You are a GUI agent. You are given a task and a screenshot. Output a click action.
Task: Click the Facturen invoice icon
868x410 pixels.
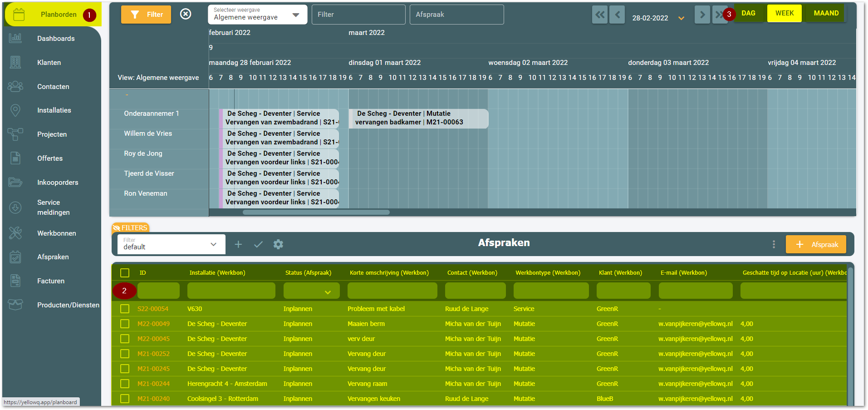(15, 281)
